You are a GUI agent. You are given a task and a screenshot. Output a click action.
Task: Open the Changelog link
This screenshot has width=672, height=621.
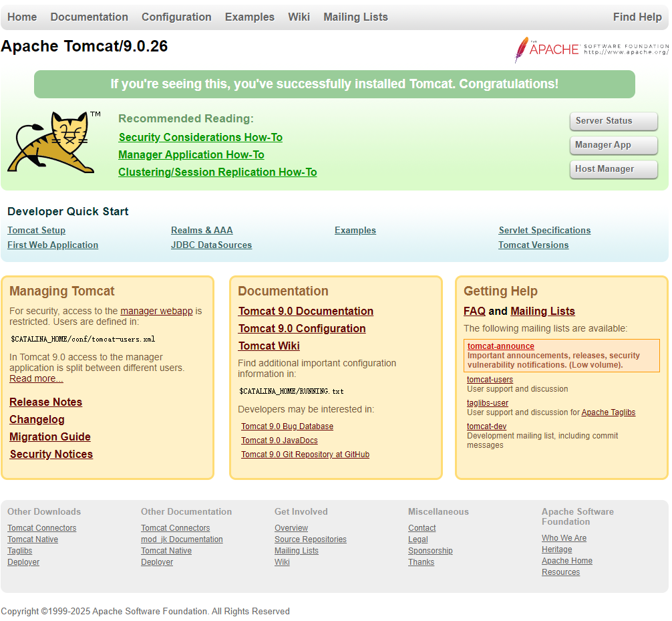click(x=37, y=419)
